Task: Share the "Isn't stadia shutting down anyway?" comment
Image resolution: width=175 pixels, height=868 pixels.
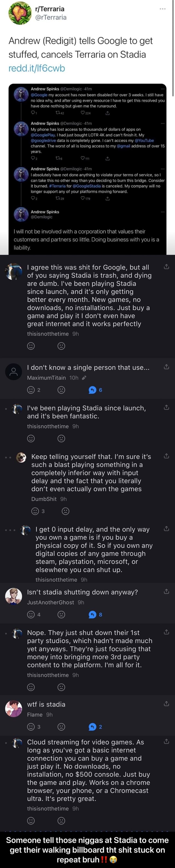Action: 166,591
